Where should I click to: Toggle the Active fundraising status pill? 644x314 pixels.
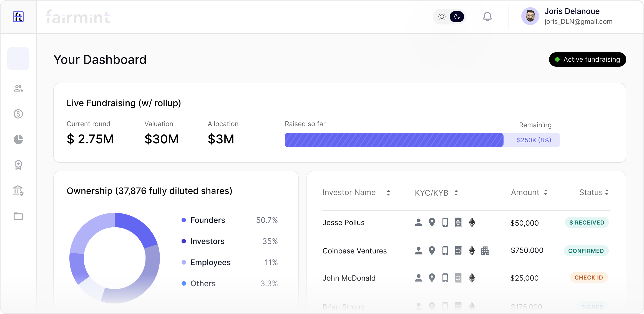[x=587, y=59]
